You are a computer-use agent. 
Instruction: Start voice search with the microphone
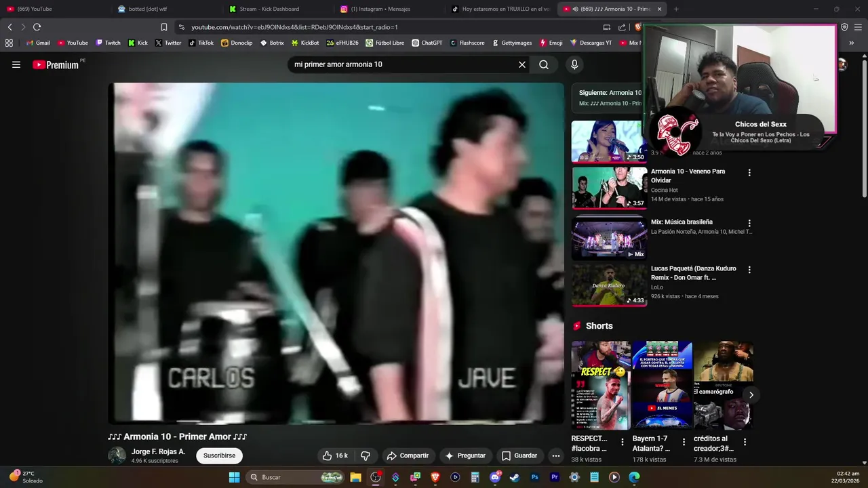click(574, 64)
